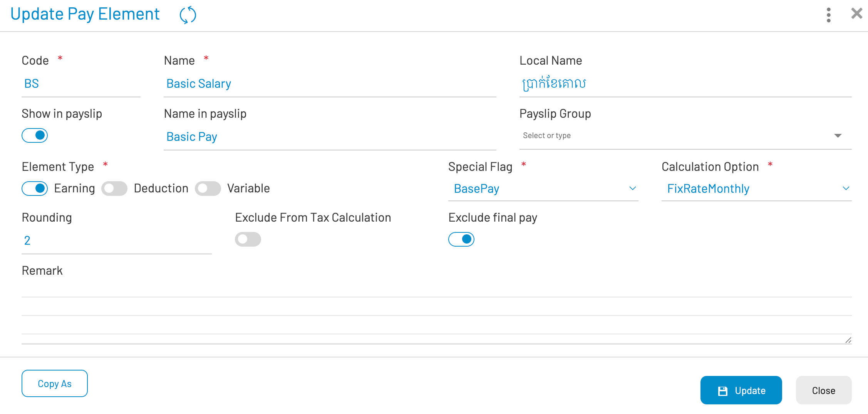Focus the Rounding input field
Screen dimensions: 868x414
point(116,240)
